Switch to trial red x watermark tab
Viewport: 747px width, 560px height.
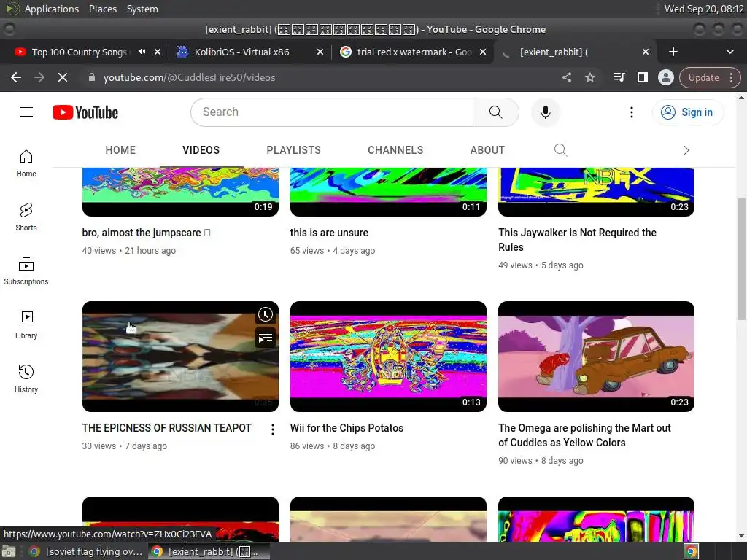(x=414, y=52)
